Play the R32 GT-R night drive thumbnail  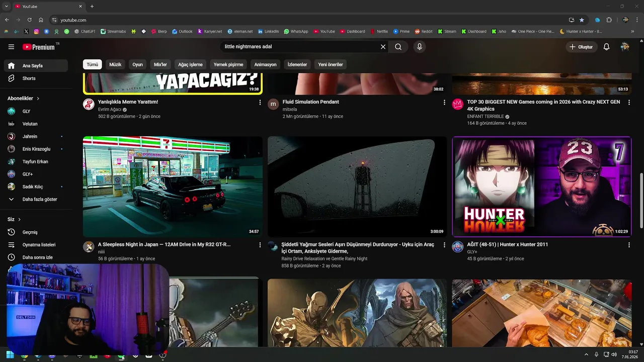173,187
